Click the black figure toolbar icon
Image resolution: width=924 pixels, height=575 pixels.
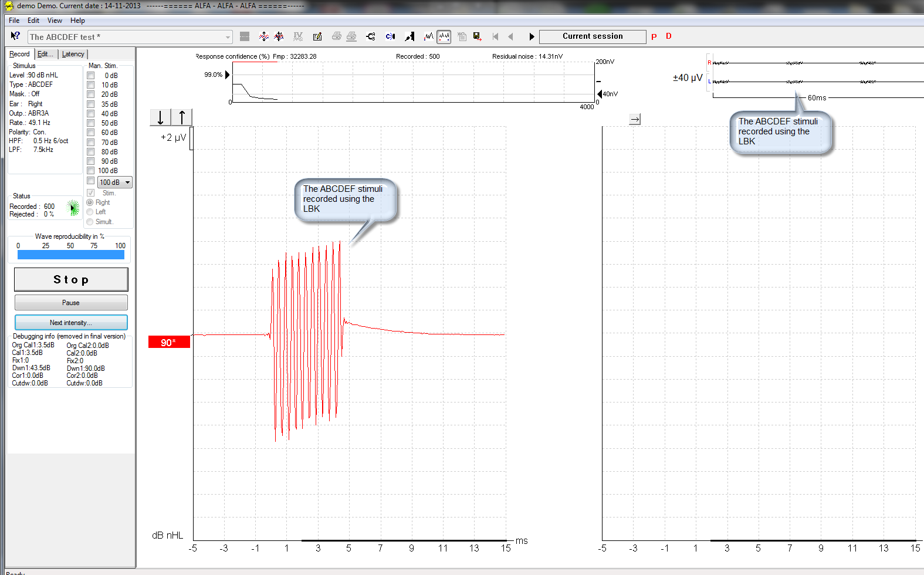pyautogui.click(x=409, y=36)
